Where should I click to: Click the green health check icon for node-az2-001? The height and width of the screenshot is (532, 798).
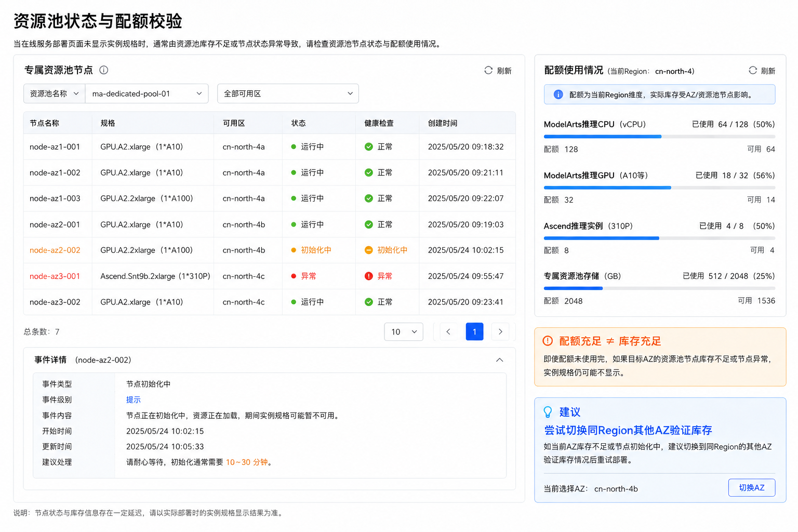369,224
